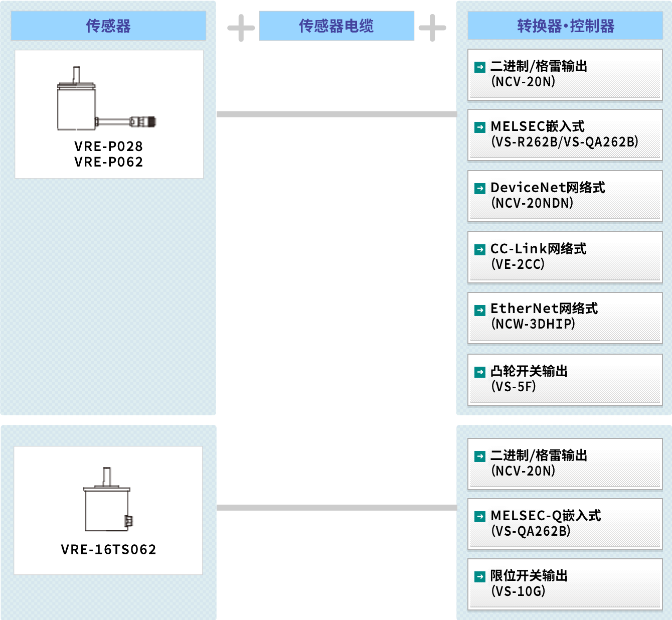Open 限位开关输出 (VS-10G) link

pyautogui.click(x=565, y=584)
